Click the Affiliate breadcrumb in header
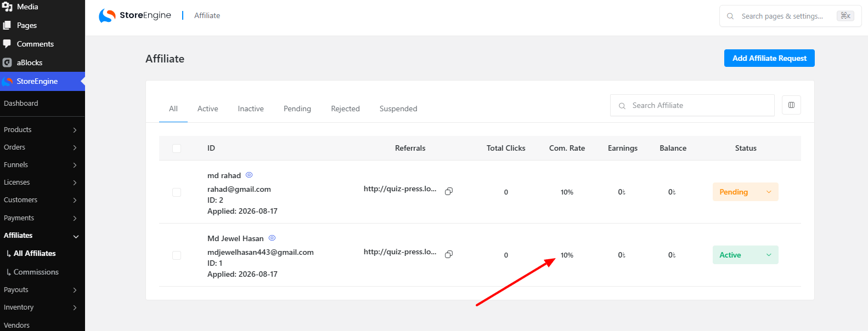The height and width of the screenshot is (331, 868). 207,15
